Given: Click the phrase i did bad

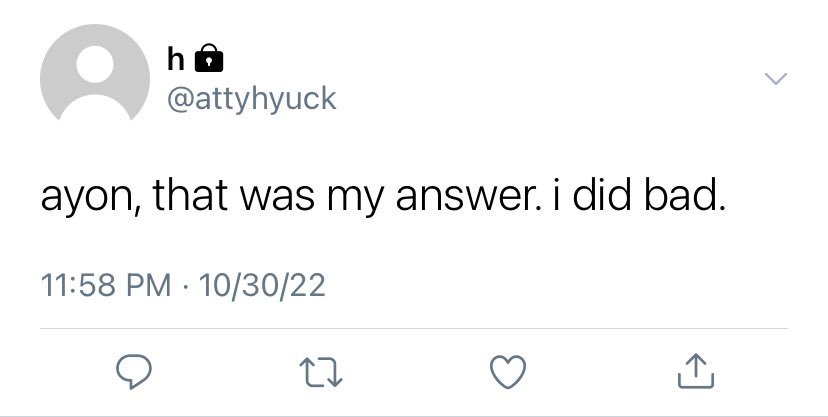Looking at the screenshot, I should [638, 195].
